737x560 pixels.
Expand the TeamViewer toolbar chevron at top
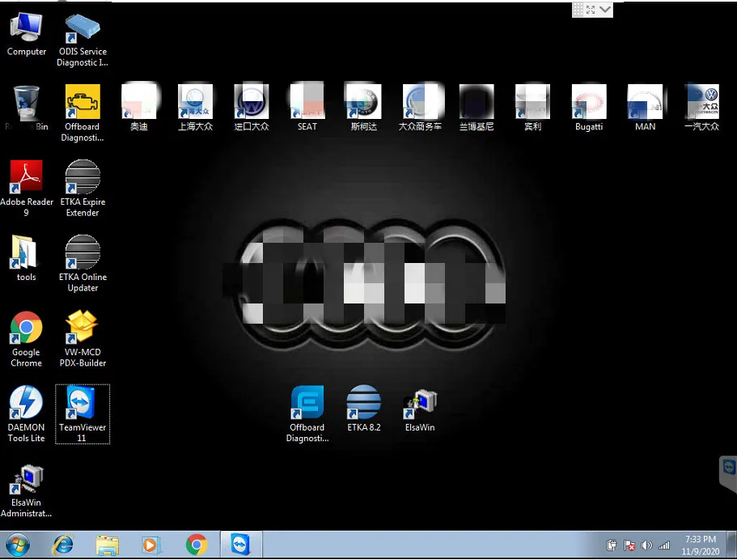[x=605, y=10]
